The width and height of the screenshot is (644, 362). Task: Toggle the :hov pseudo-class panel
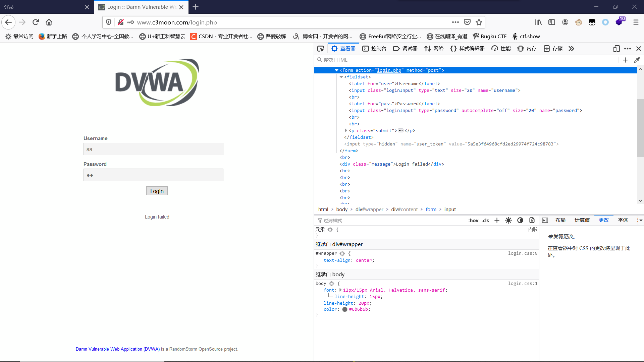pyautogui.click(x=473, y=220)
